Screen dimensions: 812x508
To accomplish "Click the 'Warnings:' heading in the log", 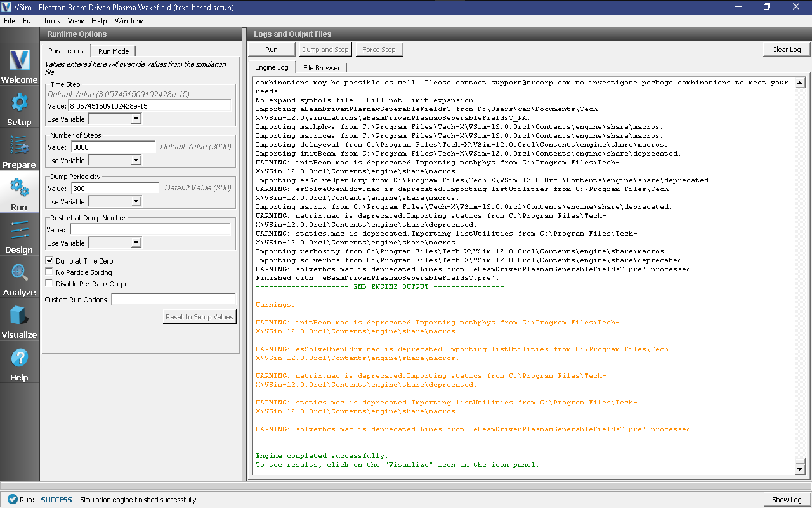I will [275, 305].
